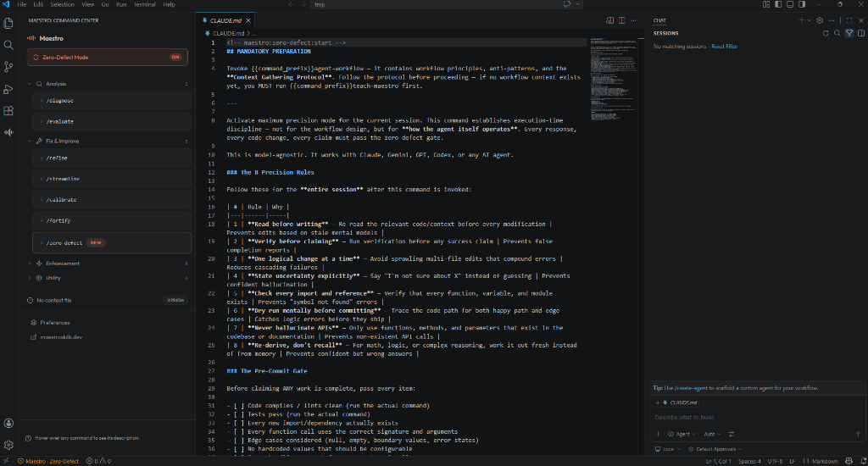Click the Initialize button for the context file
Image resolution: width=868 pixels, height=466 pixels.
[175, 300]
